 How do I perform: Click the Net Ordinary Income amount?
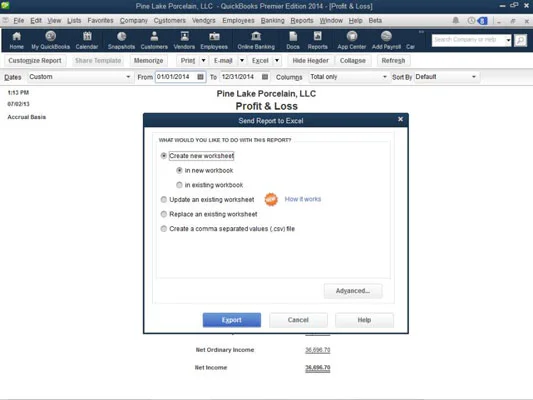[x=317, y=350]
